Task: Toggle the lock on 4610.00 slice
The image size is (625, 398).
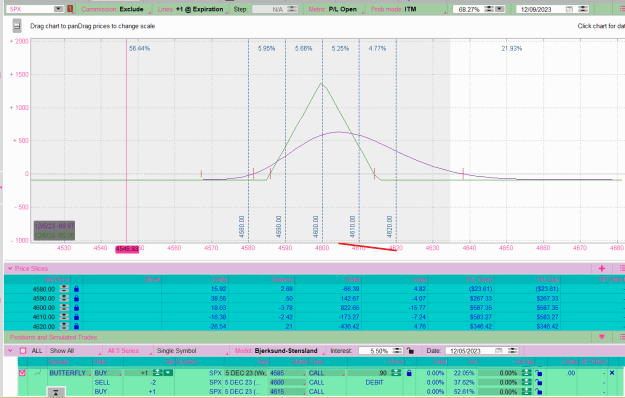Action: tap(77, 317)
